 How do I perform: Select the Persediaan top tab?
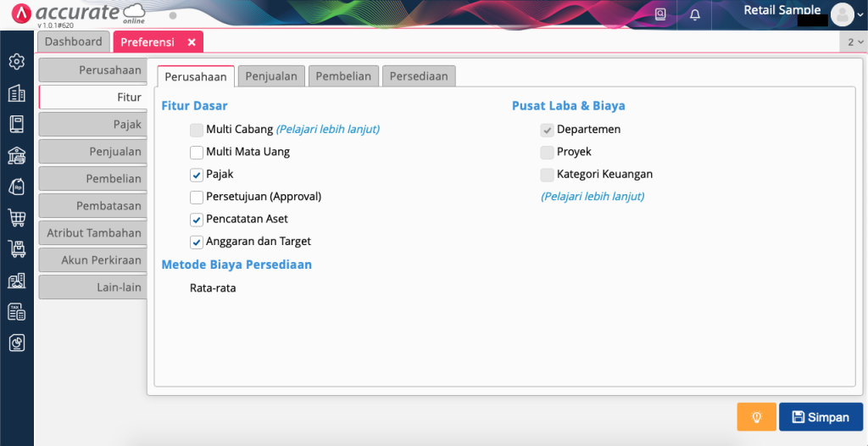419,76
